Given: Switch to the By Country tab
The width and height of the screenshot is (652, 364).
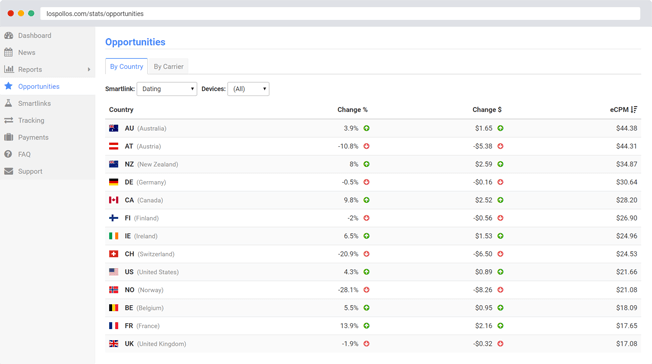Looking at the screenshot, I should point(126,66).
